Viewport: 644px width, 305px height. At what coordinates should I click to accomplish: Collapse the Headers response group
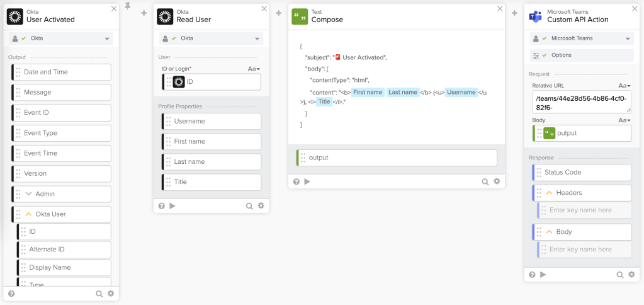pyautogui.click(x=549, y=193)
